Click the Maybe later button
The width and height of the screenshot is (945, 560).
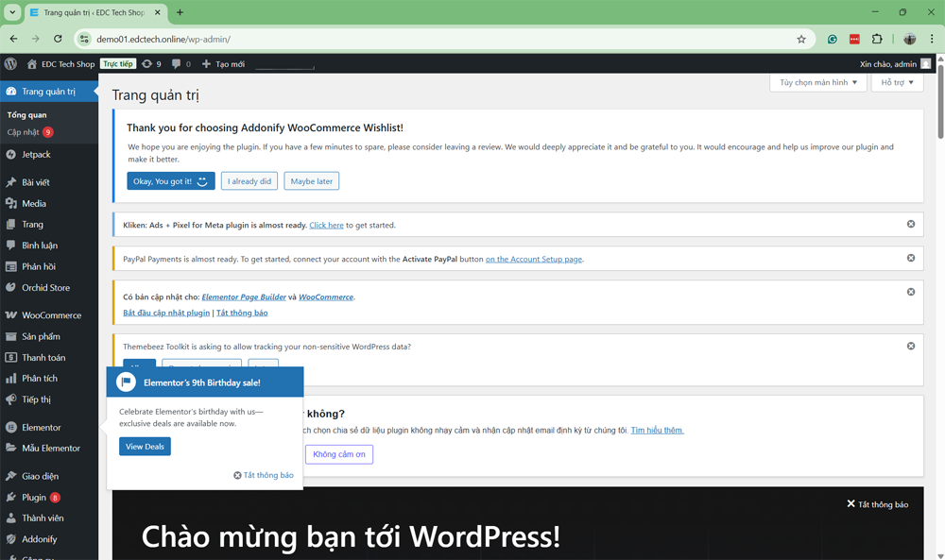(x=312, y=181)
